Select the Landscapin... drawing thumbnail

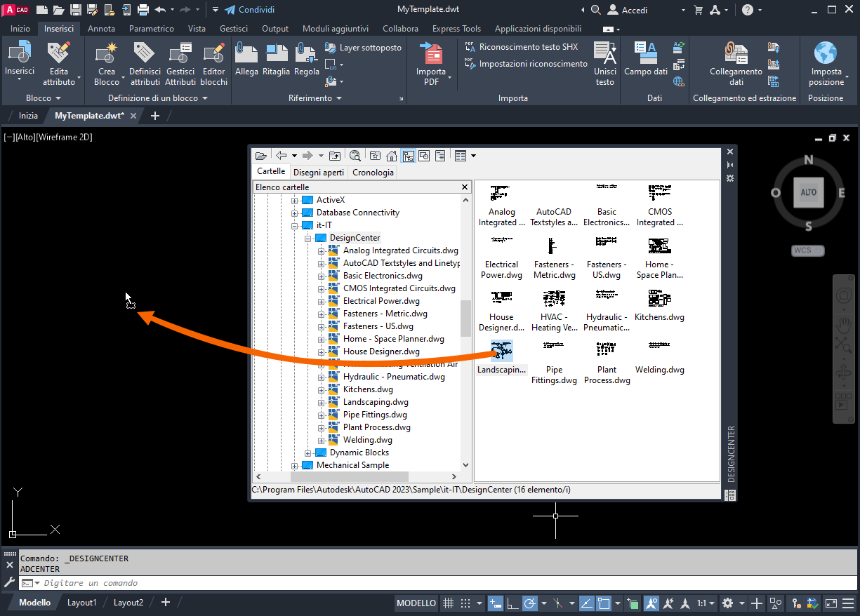[501, 358]
